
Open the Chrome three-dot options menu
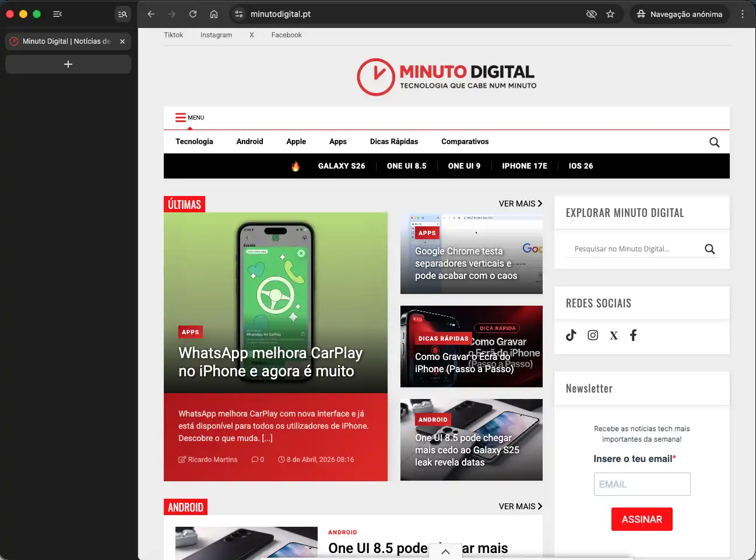(x=742, y=14)
